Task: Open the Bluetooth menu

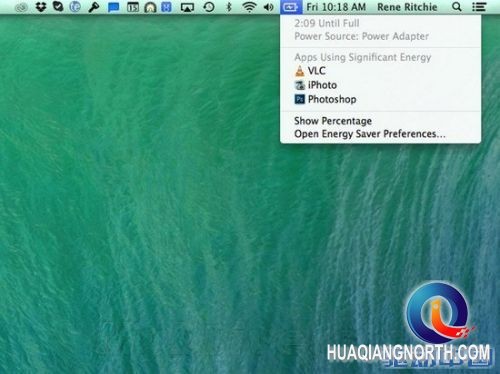Action: click(229, 7)
